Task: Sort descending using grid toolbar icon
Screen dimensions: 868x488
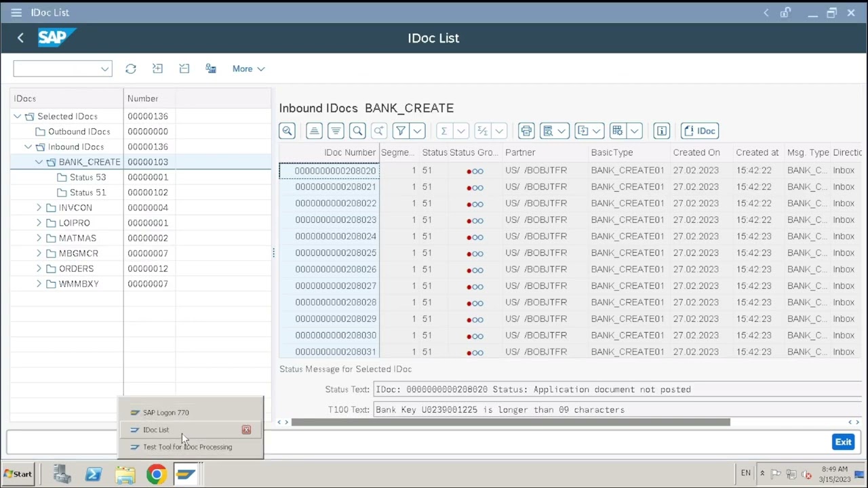Action: coord(336,131)
